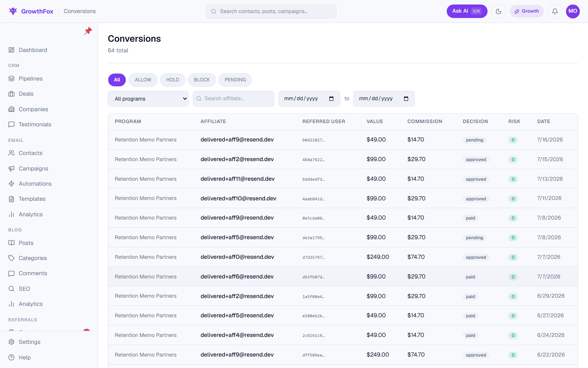Click the Testimonials speech bubble icon
588x368 pixels.
[11, 124]
